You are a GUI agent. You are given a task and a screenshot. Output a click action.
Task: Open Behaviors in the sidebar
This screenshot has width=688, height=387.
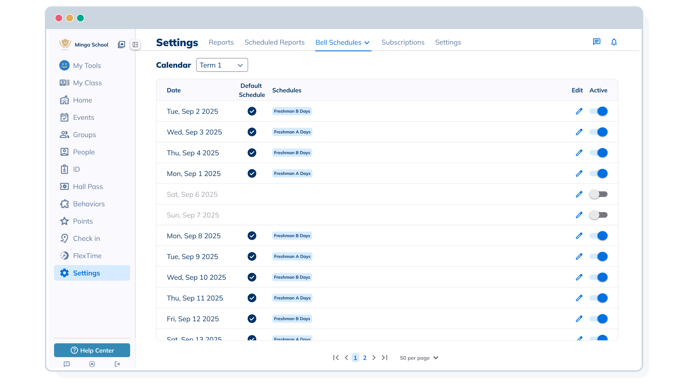pyautogui.click(x=92, y=204)
